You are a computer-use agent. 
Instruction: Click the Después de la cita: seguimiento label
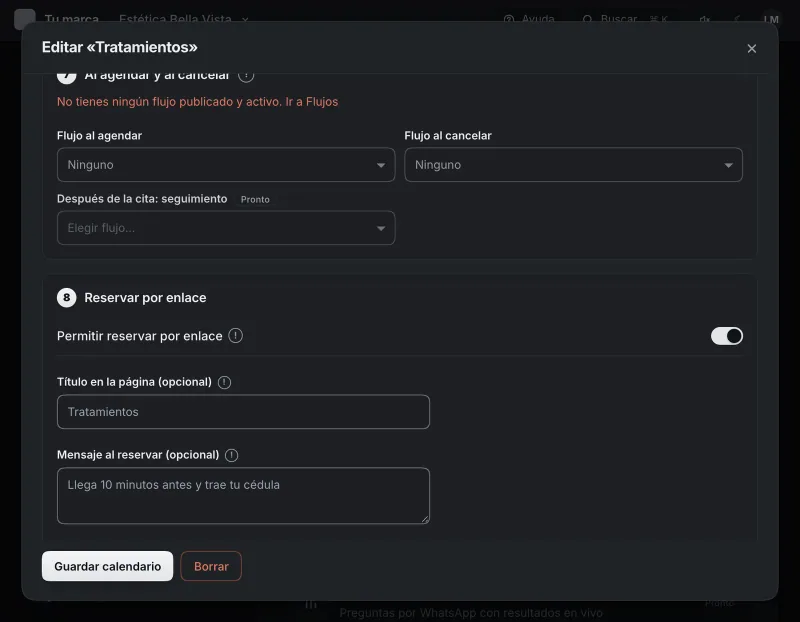tap(142, 199)
